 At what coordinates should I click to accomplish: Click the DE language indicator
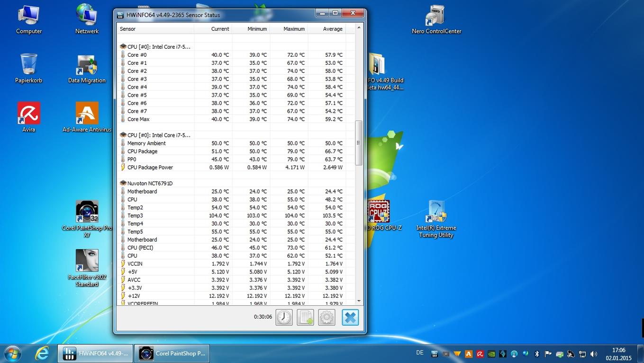coord(419,353)
